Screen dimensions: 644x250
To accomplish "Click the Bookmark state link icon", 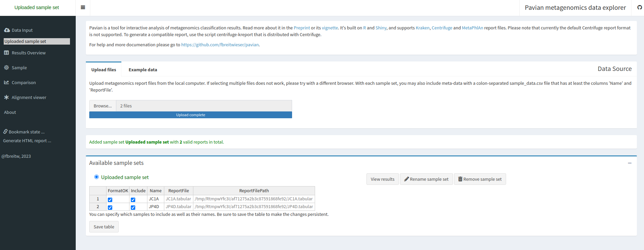I will pos(5,132).
